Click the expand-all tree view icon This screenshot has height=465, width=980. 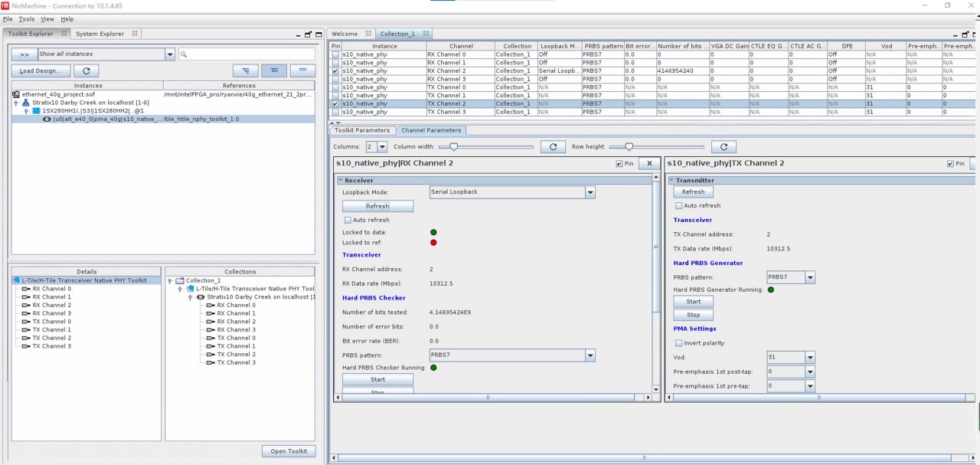(x=245, y=70)
